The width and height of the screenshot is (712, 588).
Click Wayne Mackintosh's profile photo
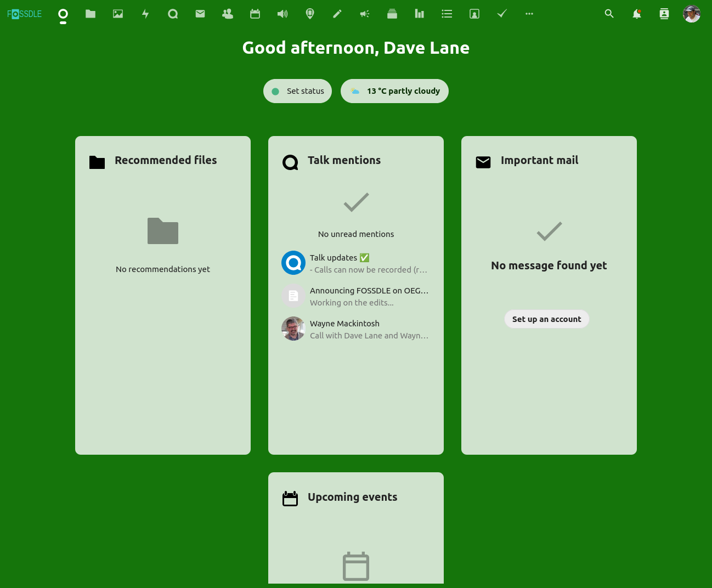click(293, 329)
